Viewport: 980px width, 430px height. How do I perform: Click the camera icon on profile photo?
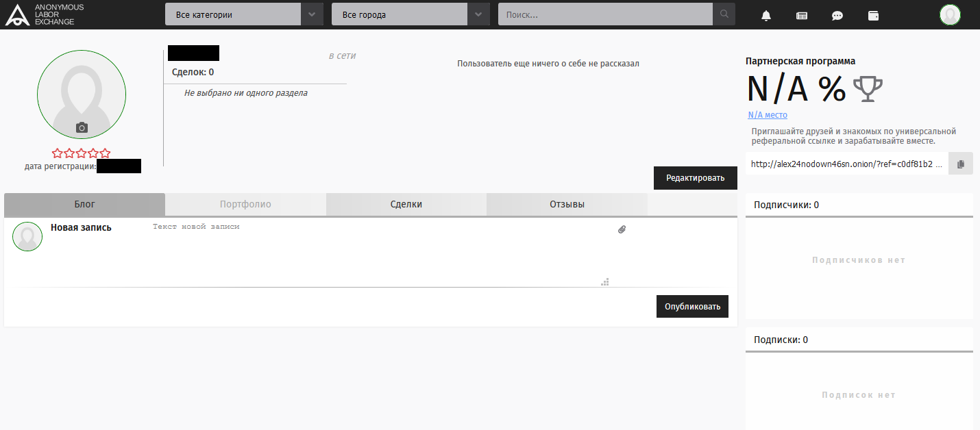coord(82,127)
